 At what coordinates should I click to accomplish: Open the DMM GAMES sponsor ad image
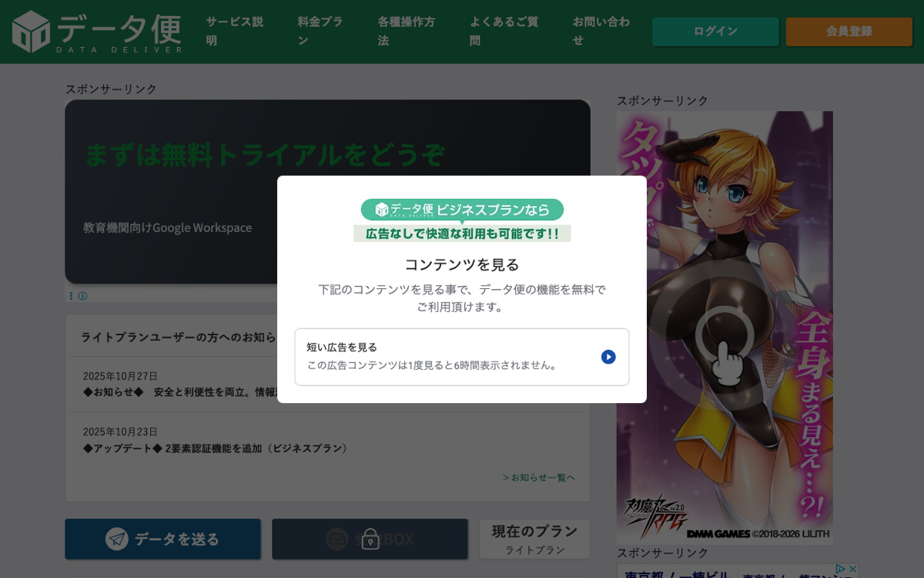click(x=725, y=328)
